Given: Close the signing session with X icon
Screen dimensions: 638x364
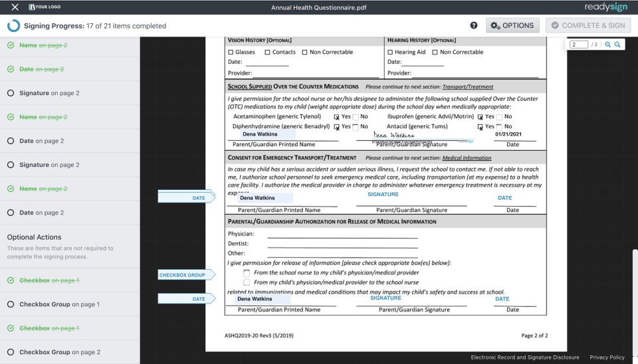Looking at the screenshot, I should click(15, 7).
